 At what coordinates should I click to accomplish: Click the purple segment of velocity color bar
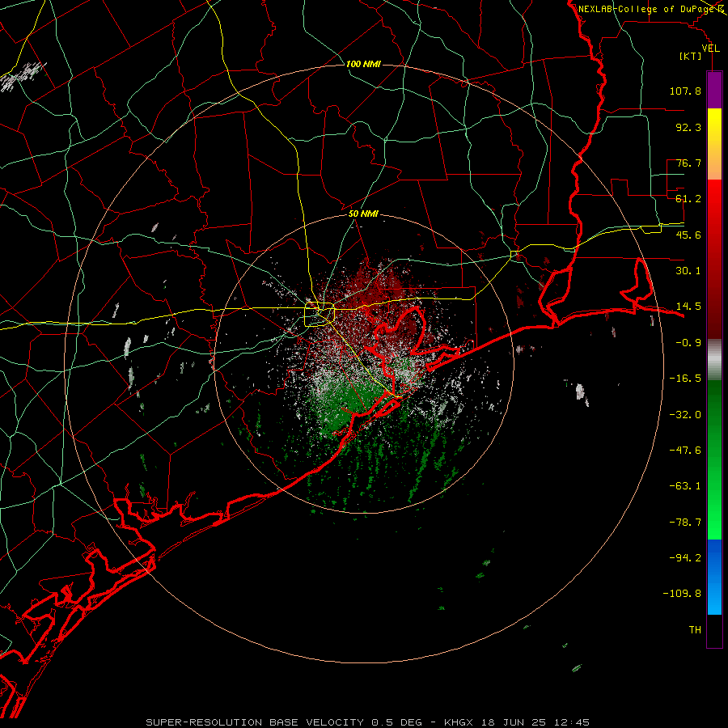pyautogui.click(x=714, y=90)
